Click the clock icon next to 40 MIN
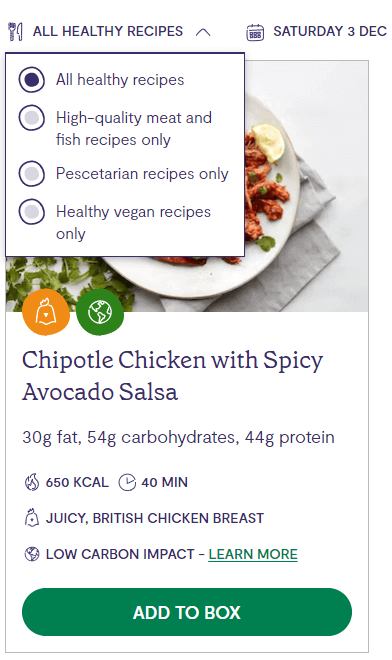This screenshot has height=660, width=392. [127, 482]
